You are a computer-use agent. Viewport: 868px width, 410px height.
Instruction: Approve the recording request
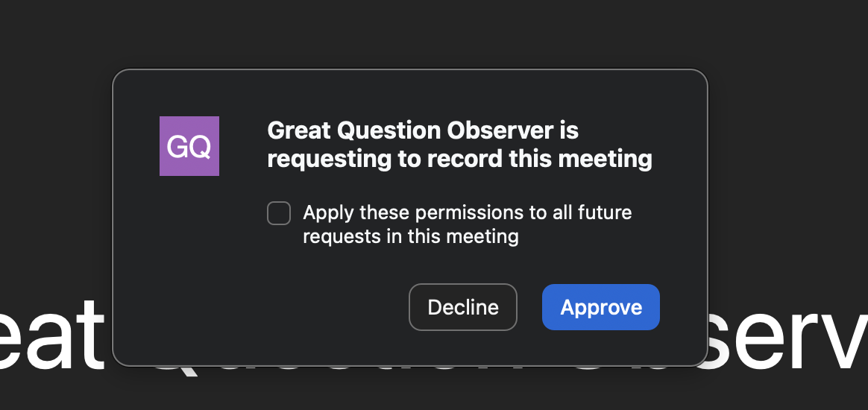click(x=601, y=307)
